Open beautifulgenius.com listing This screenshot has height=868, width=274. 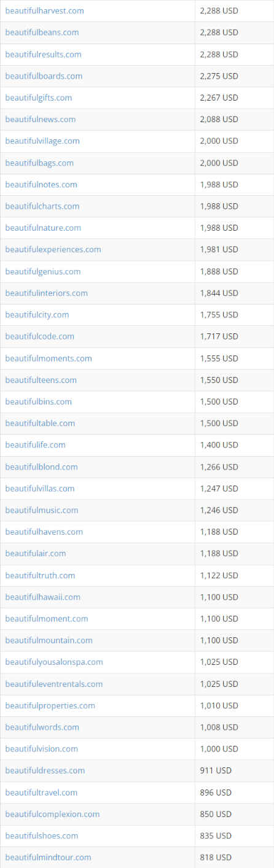[x=43, y=271]
